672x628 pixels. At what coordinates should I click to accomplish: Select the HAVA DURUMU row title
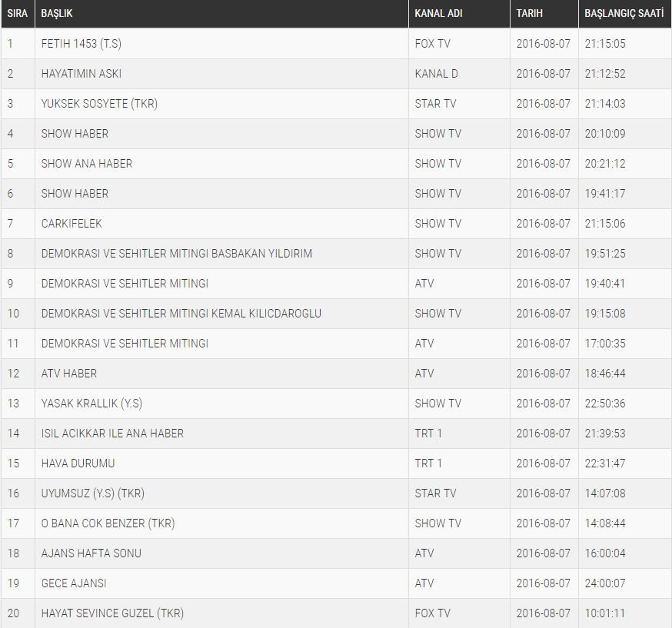tap(78, 464)
